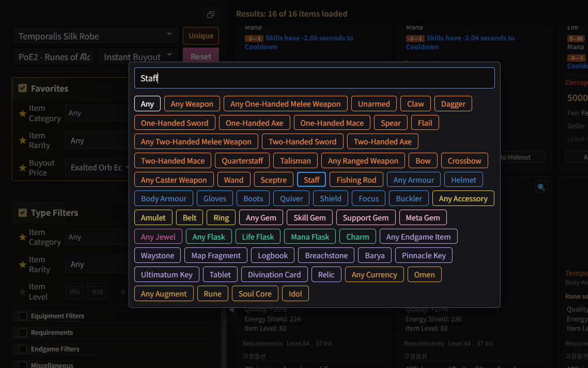Pick One-Handed Axe option
Viewport: 588px width, 368px height.
tap(254, 123)
